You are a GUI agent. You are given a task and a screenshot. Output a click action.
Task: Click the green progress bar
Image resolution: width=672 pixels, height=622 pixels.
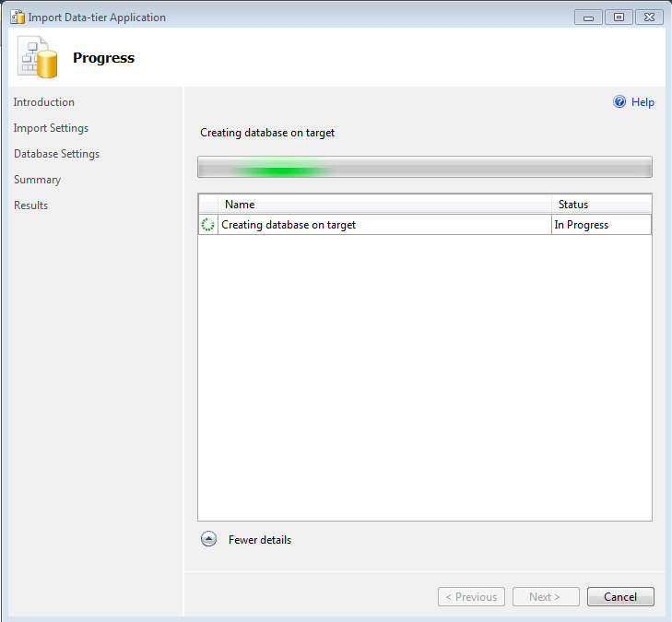424,167
